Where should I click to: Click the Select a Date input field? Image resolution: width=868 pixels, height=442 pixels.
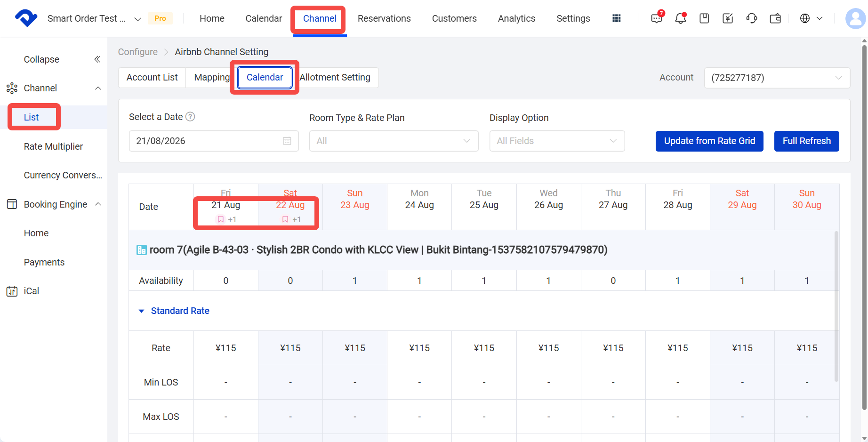pos(214,141)
